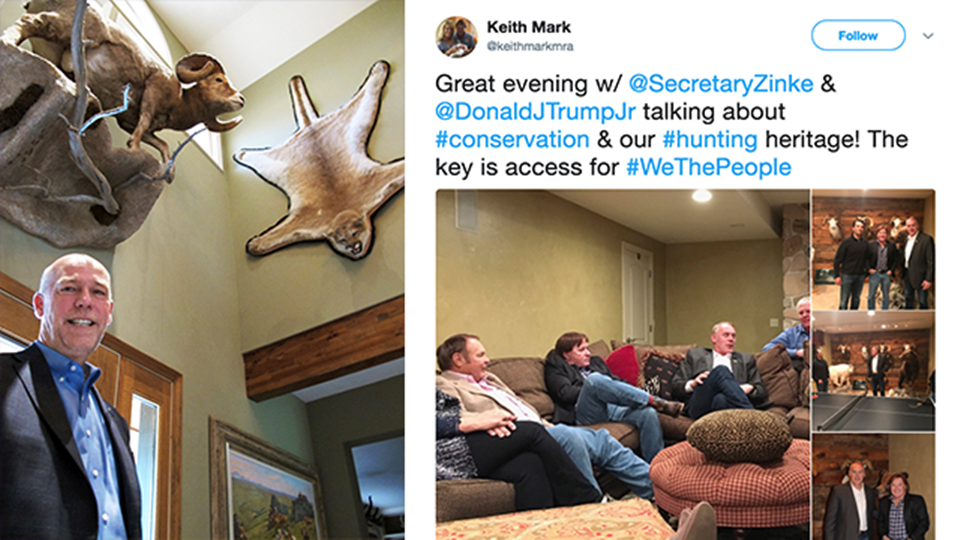This screenshot has width=960, height=540.
Task: Select the #hunting hashtag
Action: [710, 140]
